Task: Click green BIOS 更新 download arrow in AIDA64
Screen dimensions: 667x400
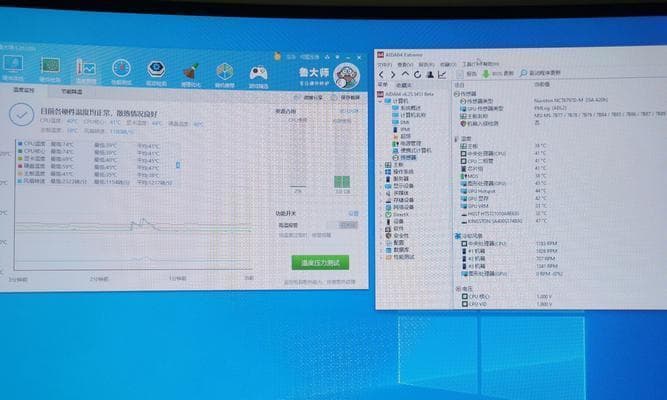Action: (486, 74)
